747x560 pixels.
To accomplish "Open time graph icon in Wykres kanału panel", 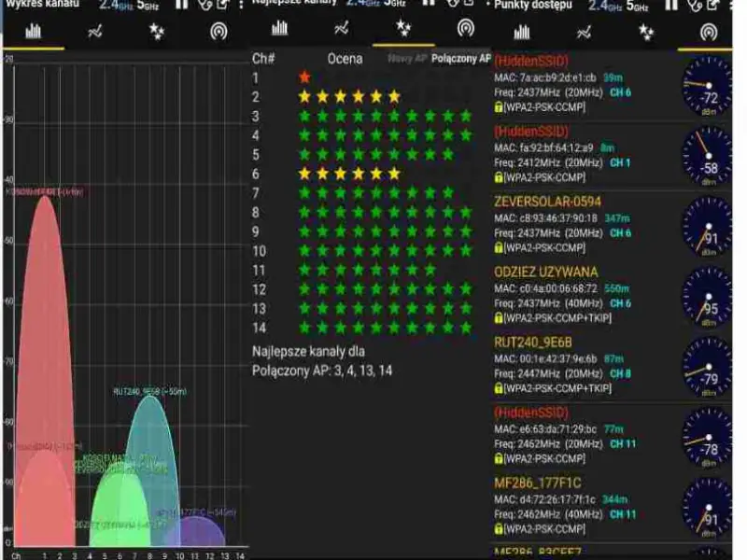I will 95,31.
